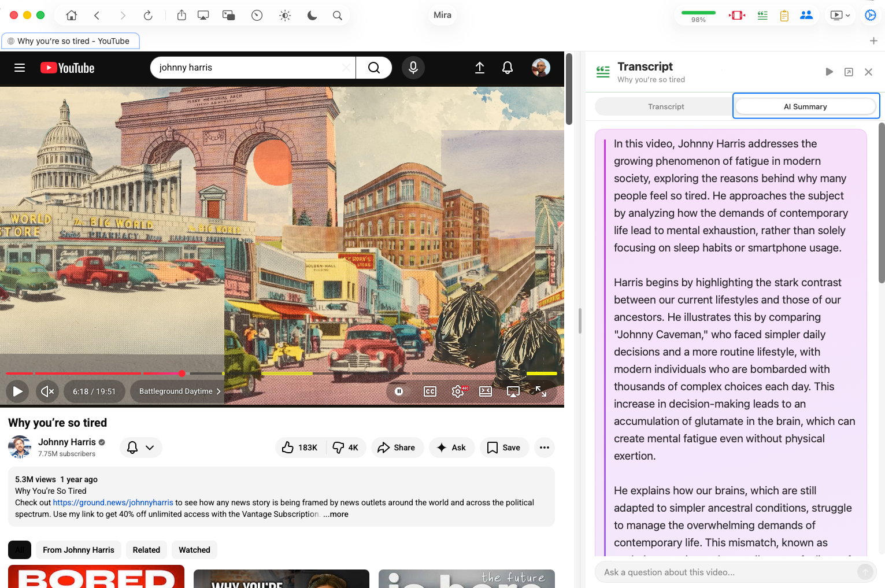The image size is (885, 588).
Task: Open video player settings gear
Action: tap(458, 391)
